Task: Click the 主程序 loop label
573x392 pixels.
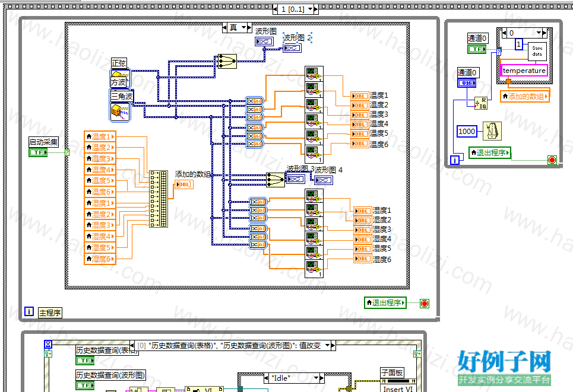Action: coord(50,313)
